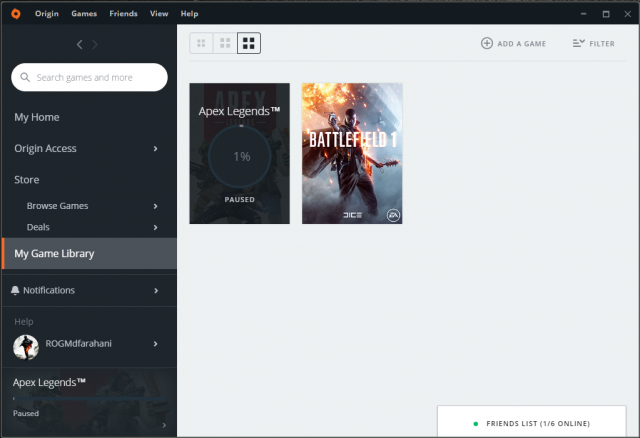Viewport: 640px width, 438px height.
Task: Open the Filter icon
Action: [x=578, y=43]
